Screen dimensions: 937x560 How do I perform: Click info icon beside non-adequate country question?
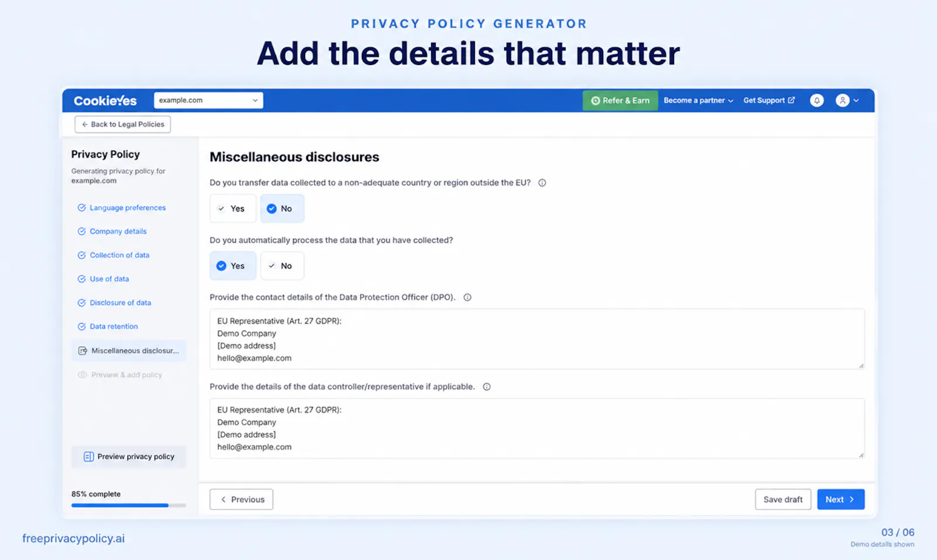click(542, 183)
